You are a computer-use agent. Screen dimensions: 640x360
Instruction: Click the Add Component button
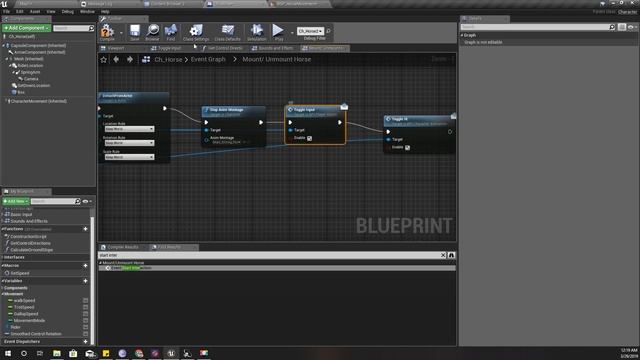27,28
